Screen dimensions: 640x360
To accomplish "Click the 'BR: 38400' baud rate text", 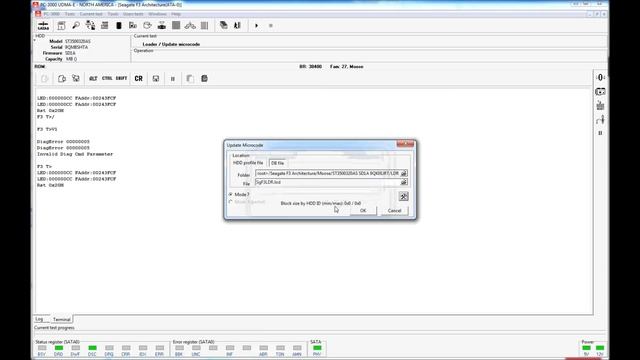I will tap(310, 67).
